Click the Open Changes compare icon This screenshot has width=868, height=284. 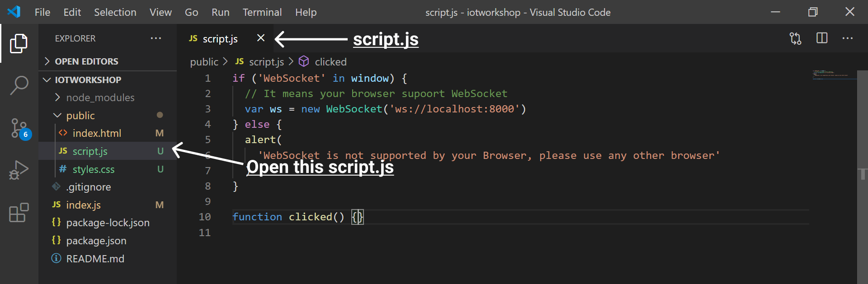pos(796,38)
